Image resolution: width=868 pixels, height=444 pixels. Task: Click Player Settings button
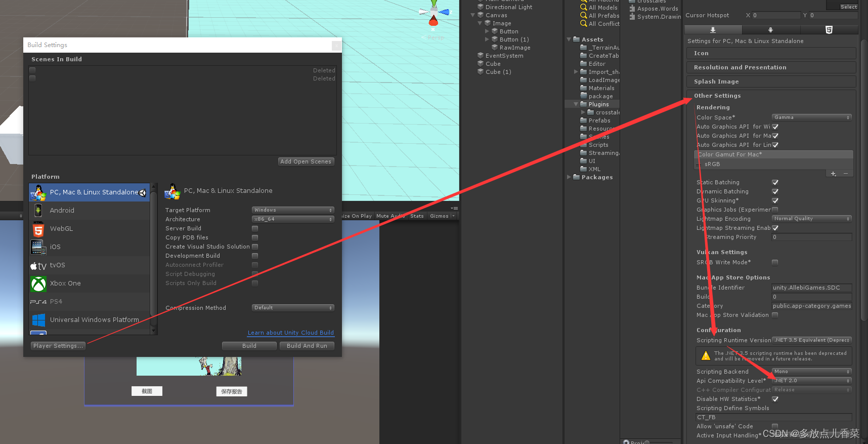[58, 346]
